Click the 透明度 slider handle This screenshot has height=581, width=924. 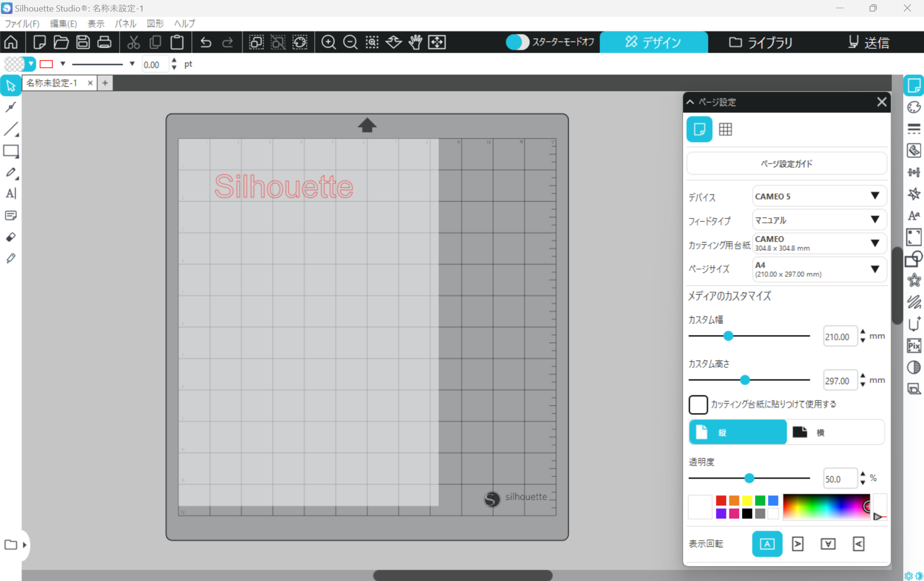749,478
